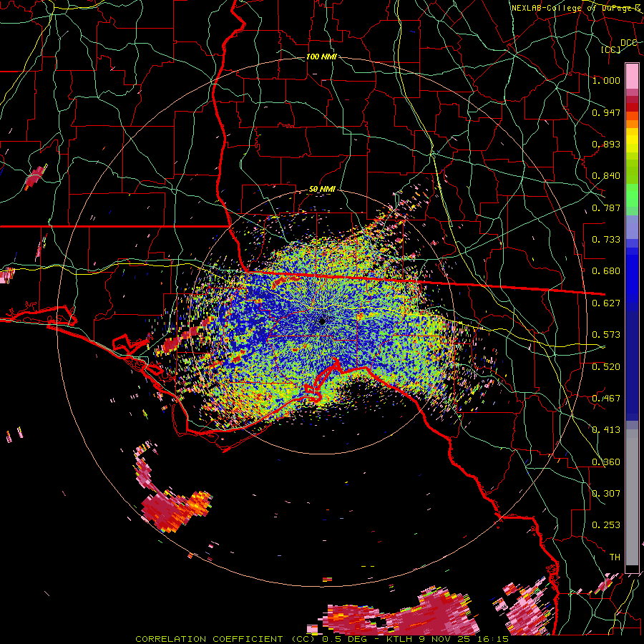Click the [CC] units label
This screenshot has height=644, width=644.
[610, 49]
